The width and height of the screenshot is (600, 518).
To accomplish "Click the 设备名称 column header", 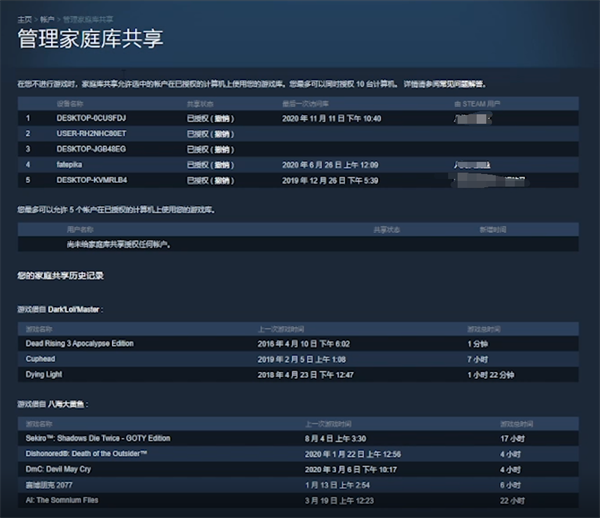I will [x=70, y=104].
